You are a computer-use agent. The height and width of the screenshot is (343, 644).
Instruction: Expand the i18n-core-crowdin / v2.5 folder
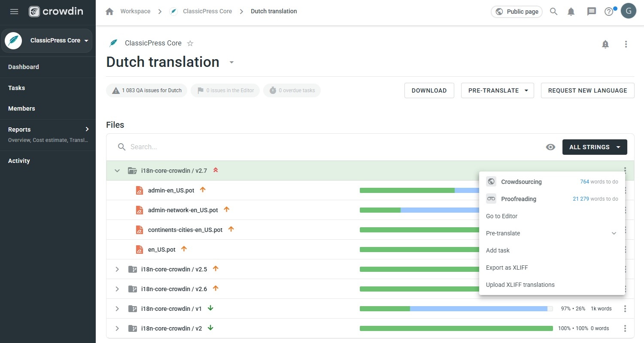(117, 269)
